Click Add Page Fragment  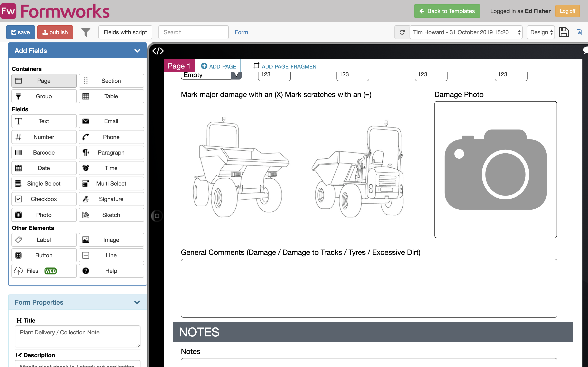click(x=286, y=66)
